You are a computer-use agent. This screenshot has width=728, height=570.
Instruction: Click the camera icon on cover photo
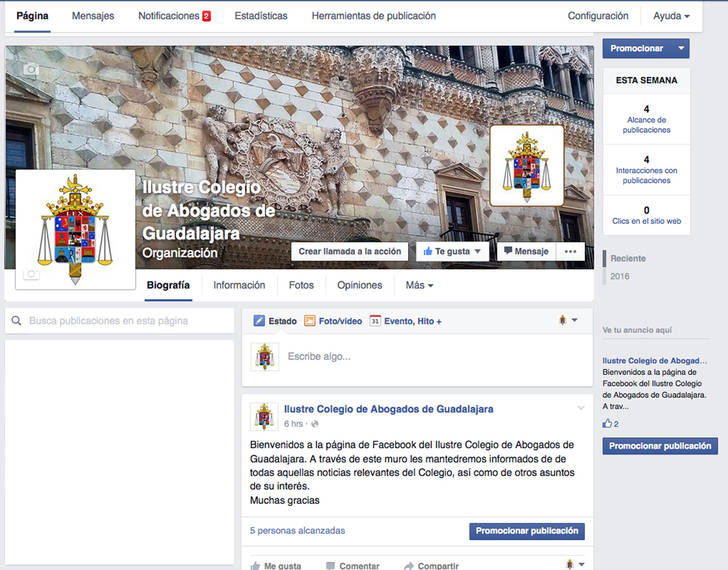tap(31, 69)
